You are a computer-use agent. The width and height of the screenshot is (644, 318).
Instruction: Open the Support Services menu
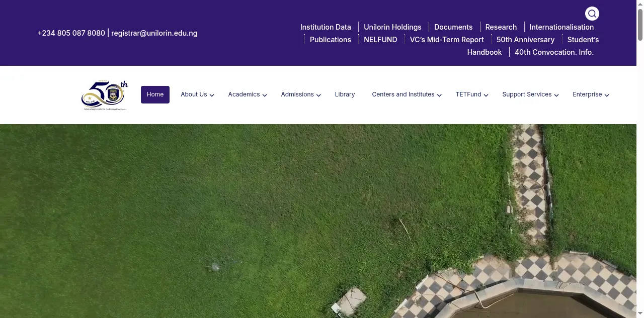coord(527,94)
